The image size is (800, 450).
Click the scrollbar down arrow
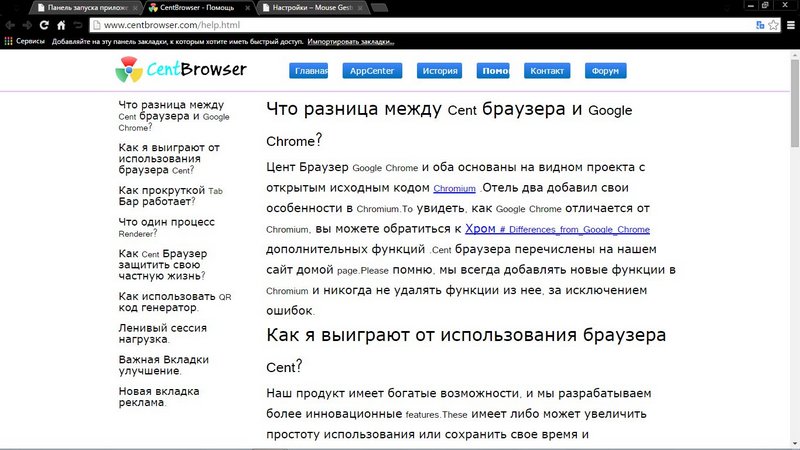point(795,444)
